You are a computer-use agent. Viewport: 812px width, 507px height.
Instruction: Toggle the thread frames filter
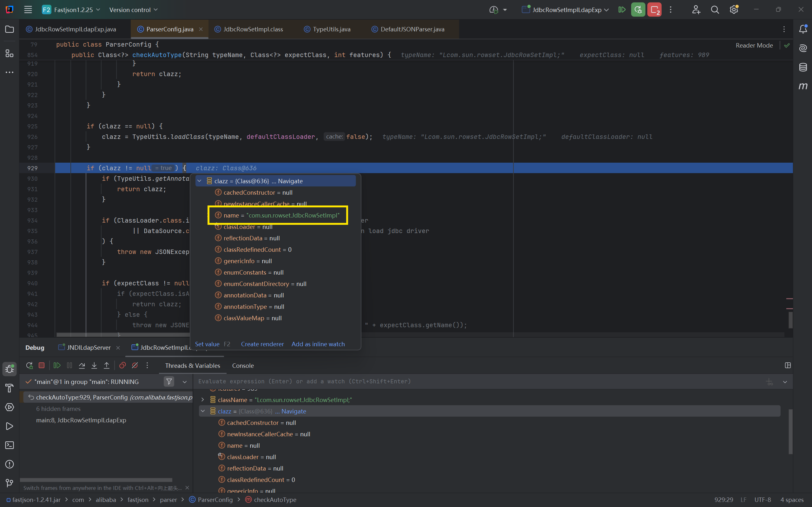pos(169,381)
